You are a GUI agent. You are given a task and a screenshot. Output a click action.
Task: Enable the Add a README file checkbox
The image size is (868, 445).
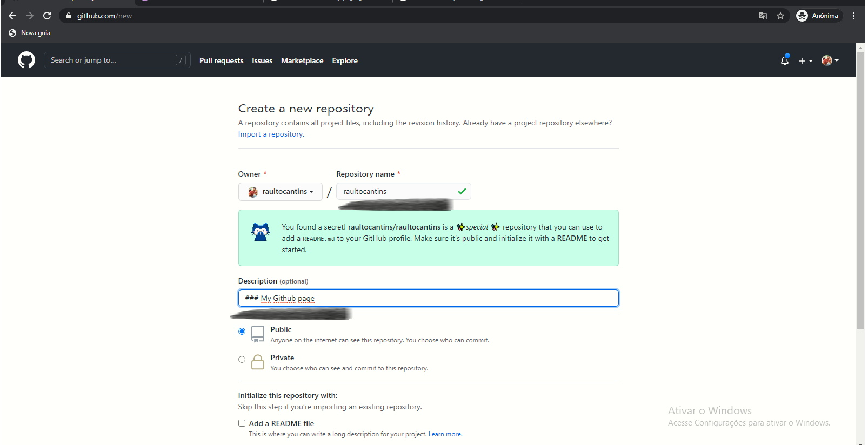[x=242, y=423]
